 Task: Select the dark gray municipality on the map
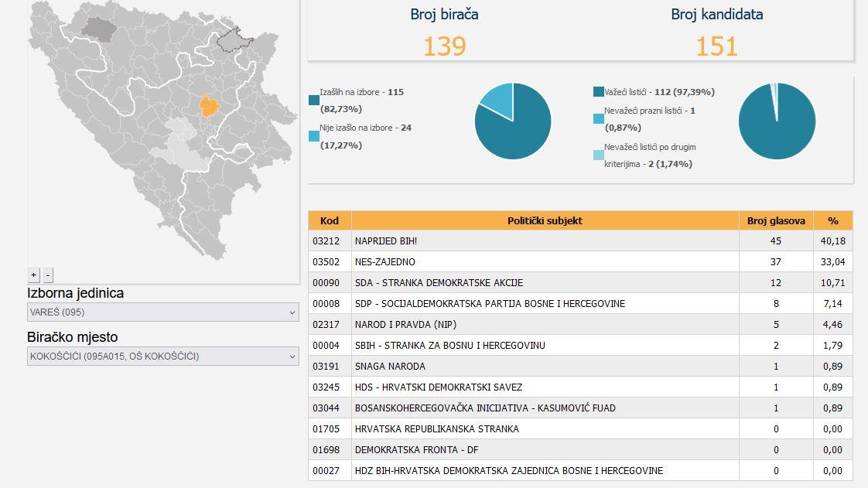click(98, 29)
